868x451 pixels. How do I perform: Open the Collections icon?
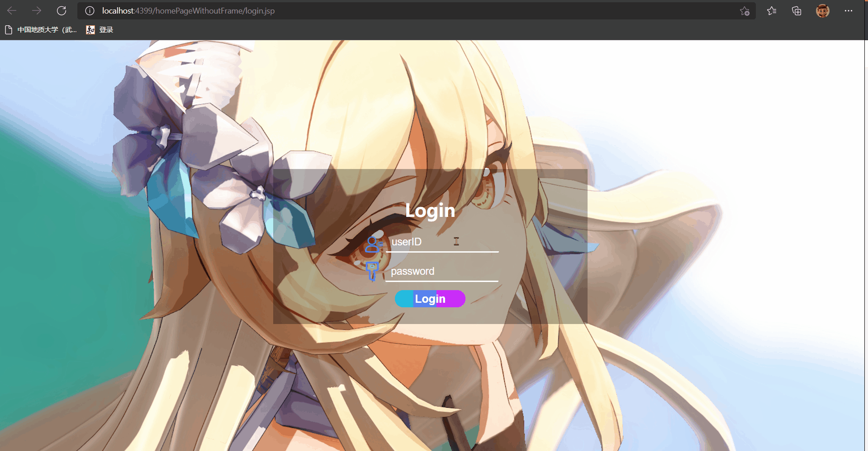[x=797, y=11]
